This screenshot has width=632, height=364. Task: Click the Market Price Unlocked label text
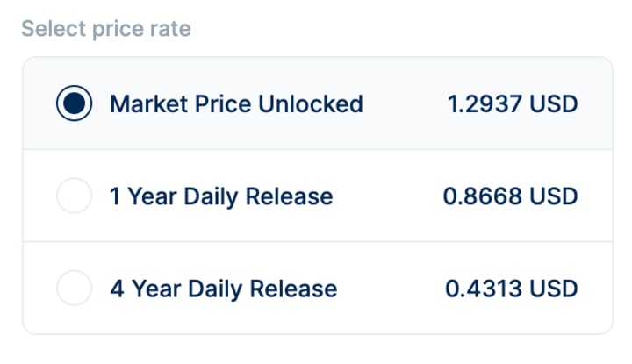[237, 103]
